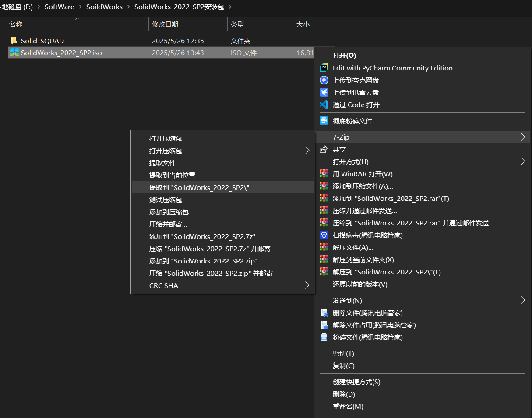Image resolution: width=532 pixels, height=418 pixels.
Task: Go to SoildWorks in breadcrumb path
Action: tap(104, 7)
